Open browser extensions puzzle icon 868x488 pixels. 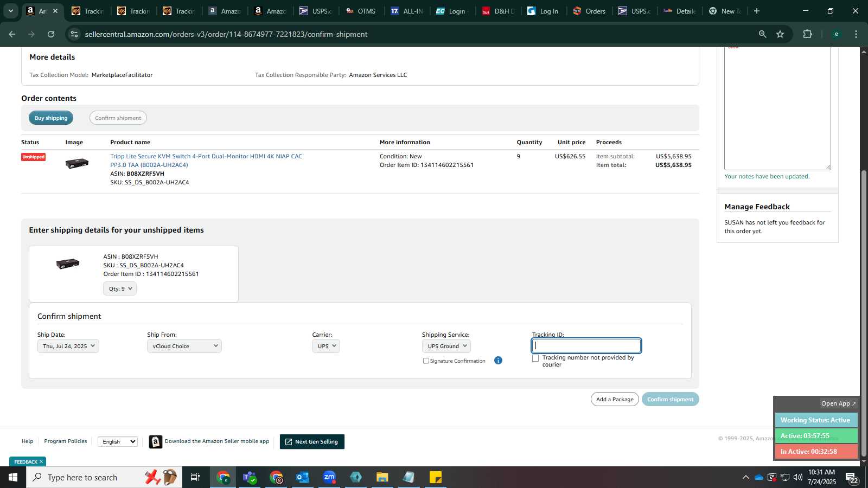tap(807, 34)
